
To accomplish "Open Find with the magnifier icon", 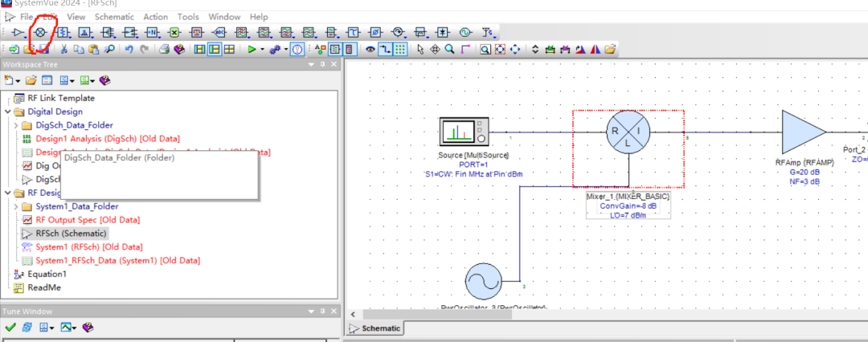I will 109,49.
